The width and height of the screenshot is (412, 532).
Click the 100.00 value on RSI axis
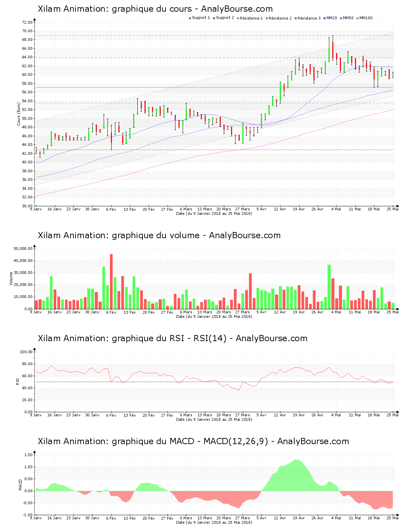pos(26,352)
